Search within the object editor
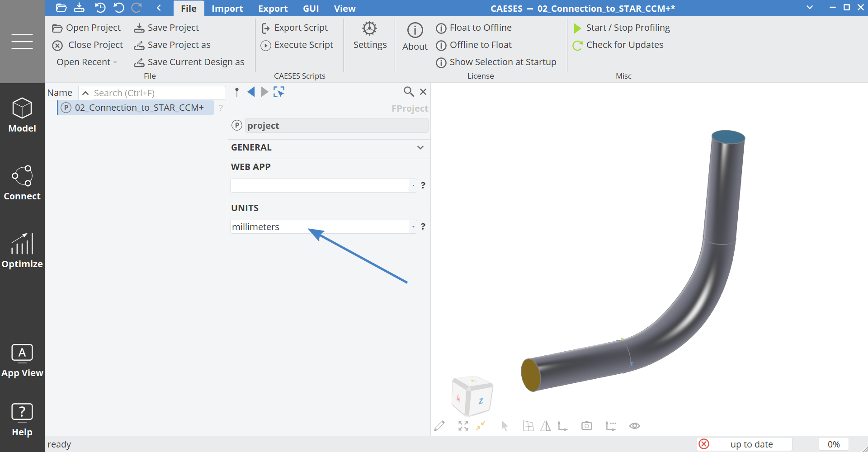The height and width of the screenshot is (452, 868). click(409, 92)
